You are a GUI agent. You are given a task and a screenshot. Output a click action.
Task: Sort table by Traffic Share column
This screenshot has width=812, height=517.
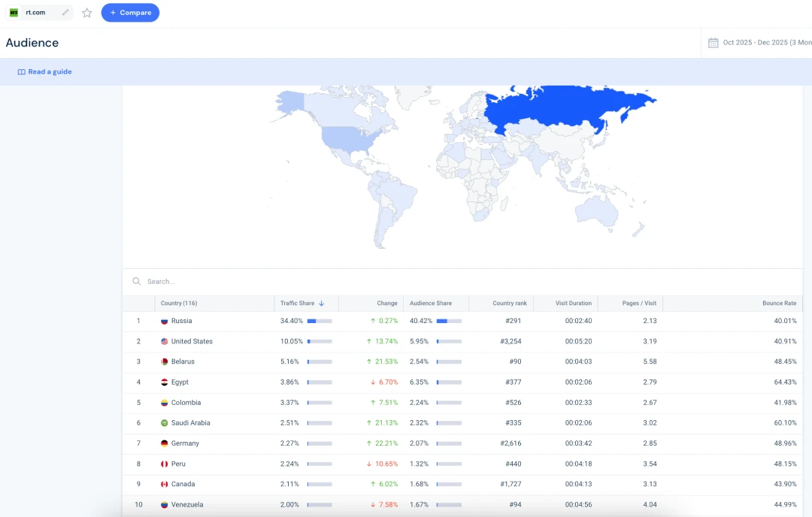[297, 304]
